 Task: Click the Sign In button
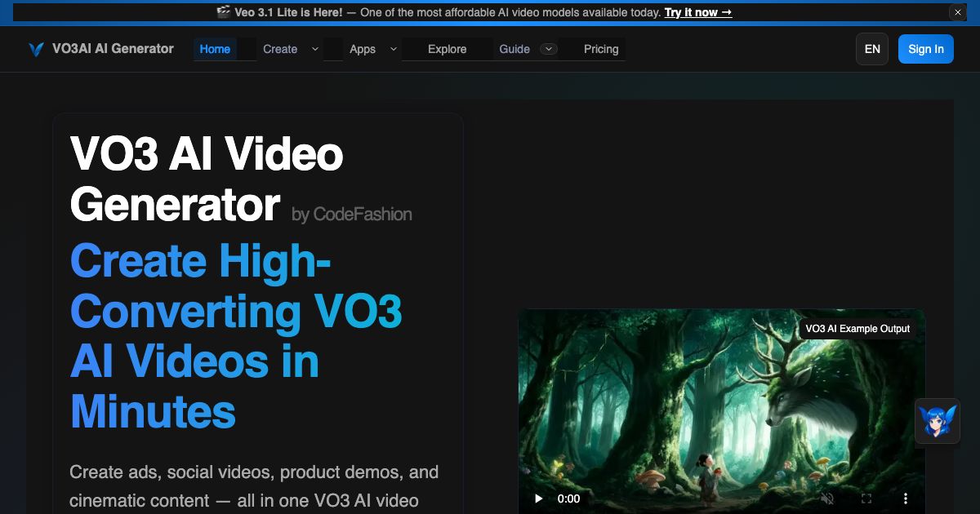click(926, 49)
